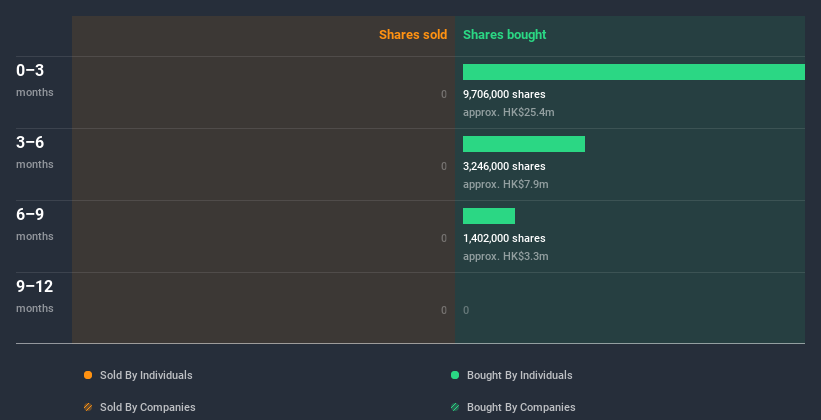Click the orange Sold By Individuals legend dot

(88, 375)
